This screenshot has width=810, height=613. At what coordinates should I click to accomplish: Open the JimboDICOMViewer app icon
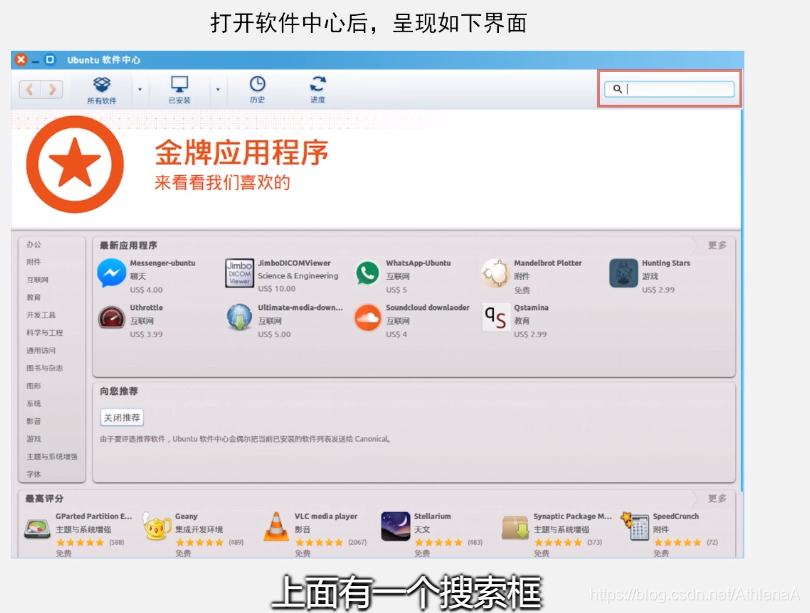[240, 273]
